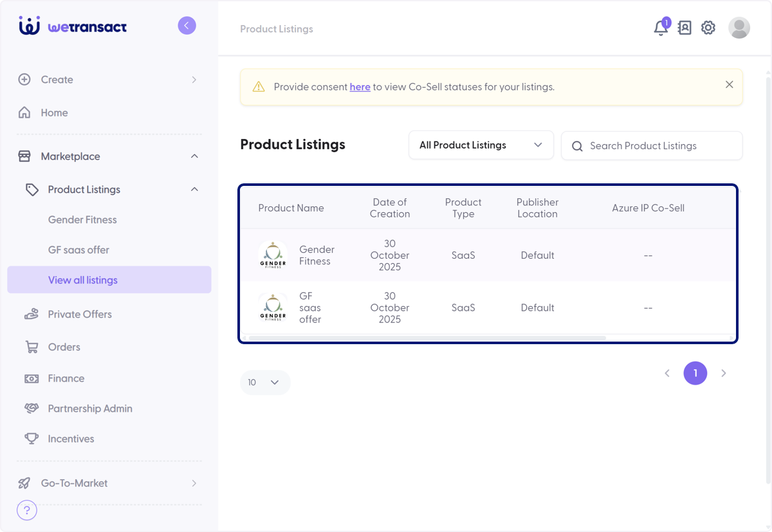Click the Partnership Admin handshake icon
772x532 pixels.
point(32,408)
